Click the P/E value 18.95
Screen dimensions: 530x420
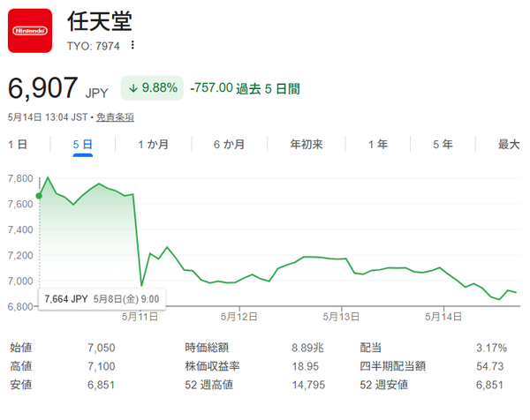pos(306,366)
